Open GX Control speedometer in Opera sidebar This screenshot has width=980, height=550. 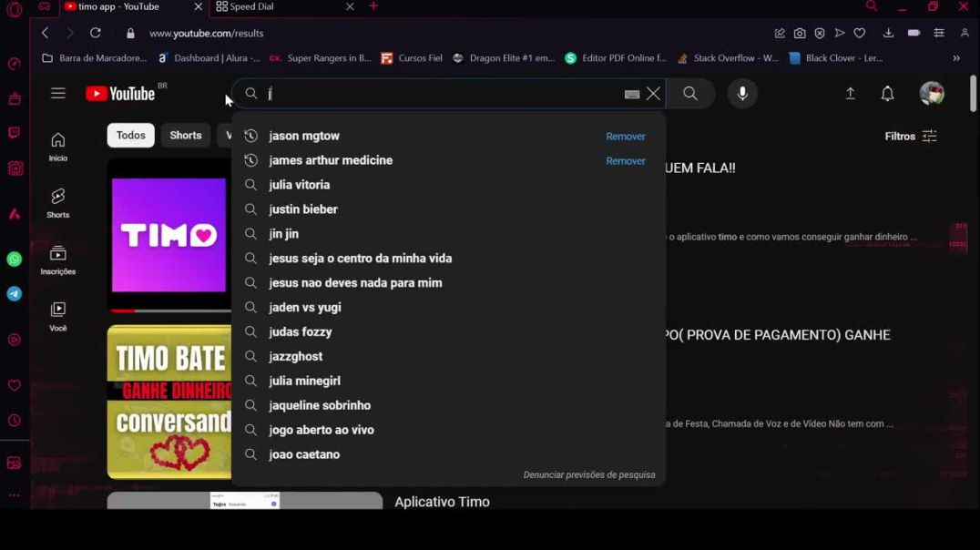15,64
